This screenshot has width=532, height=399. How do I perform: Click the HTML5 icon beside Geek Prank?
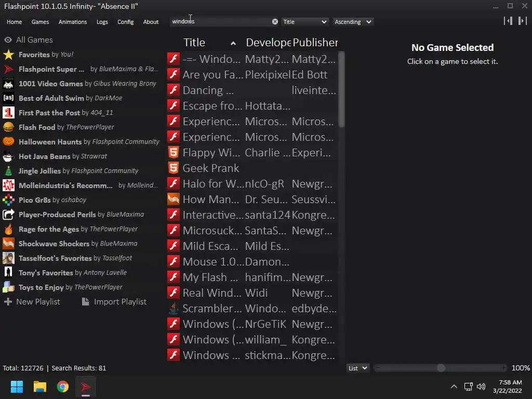click(174, 168)
